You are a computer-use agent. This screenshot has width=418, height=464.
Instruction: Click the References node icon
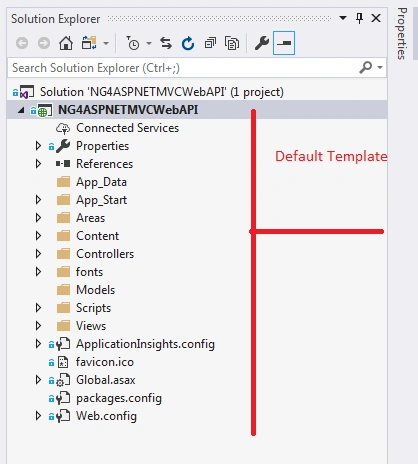[x=63, y=164]
